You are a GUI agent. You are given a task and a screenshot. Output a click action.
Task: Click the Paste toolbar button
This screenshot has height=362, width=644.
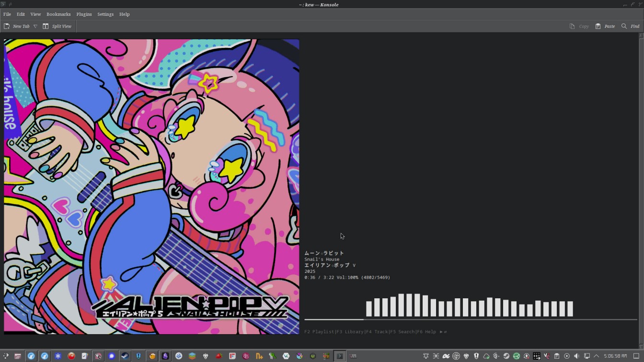pos(605,26)
